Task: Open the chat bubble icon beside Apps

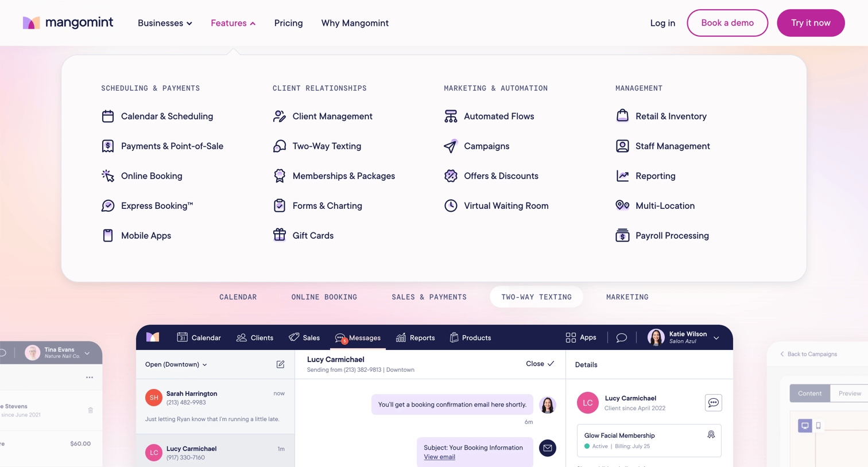Action: (621, 338)
